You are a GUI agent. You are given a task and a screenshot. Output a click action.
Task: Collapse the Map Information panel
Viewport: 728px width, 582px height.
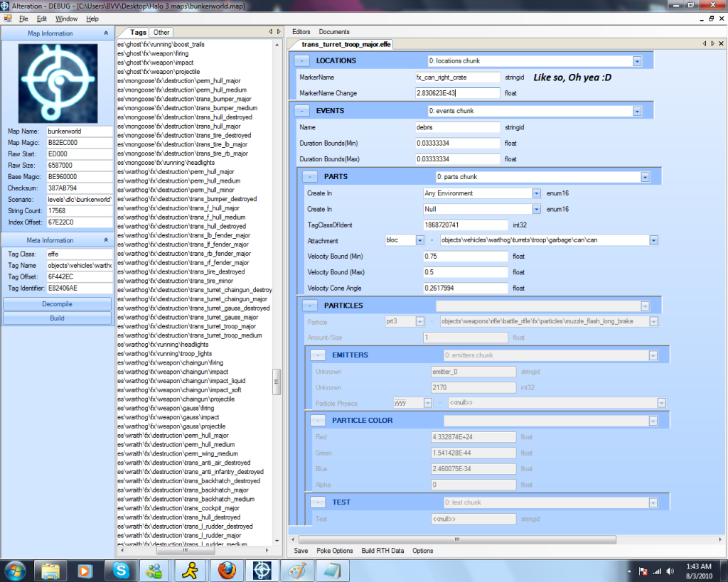pos(106,33)
